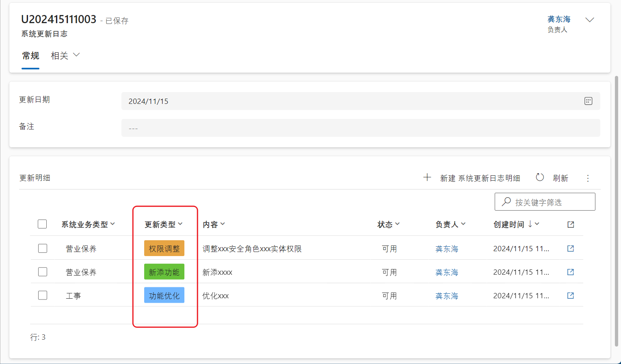The image size is (621, 364).
Task: Click the 更新日期 date field
Action: (x=361, y=101)
